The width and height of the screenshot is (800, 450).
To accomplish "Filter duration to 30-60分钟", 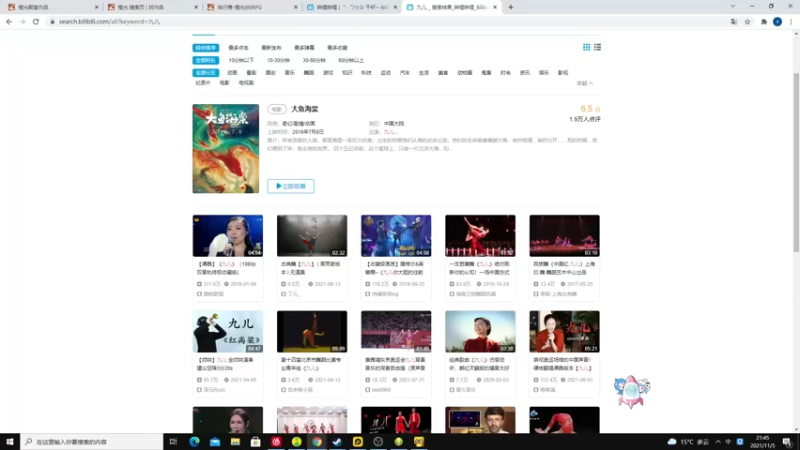I will 314,60.
